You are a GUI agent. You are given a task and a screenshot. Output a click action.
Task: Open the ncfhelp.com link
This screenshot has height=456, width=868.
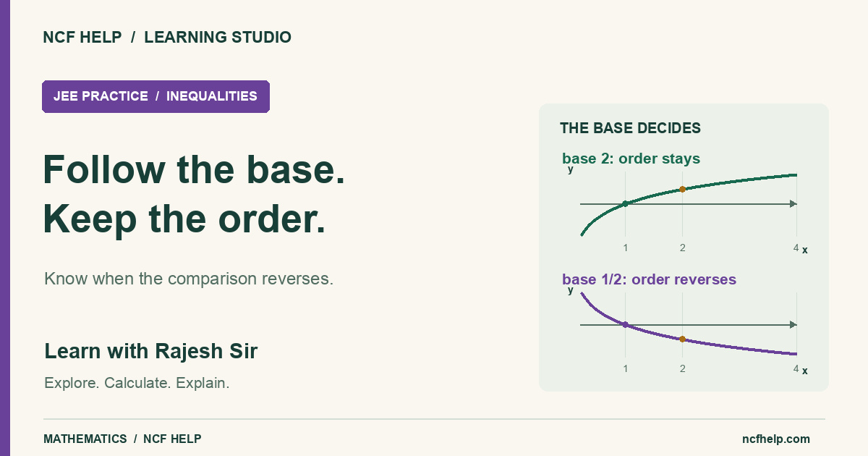pyautogui.click(x=776, y=439)
